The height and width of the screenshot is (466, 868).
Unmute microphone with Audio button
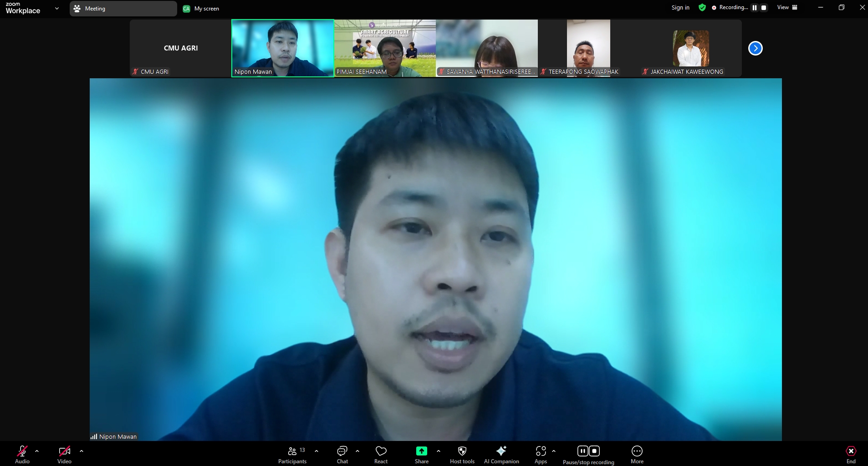[22, 455]
